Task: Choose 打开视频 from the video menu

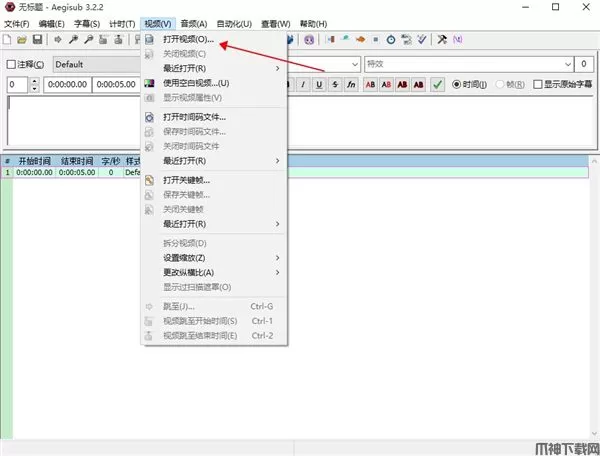Action: pos(188,39)
